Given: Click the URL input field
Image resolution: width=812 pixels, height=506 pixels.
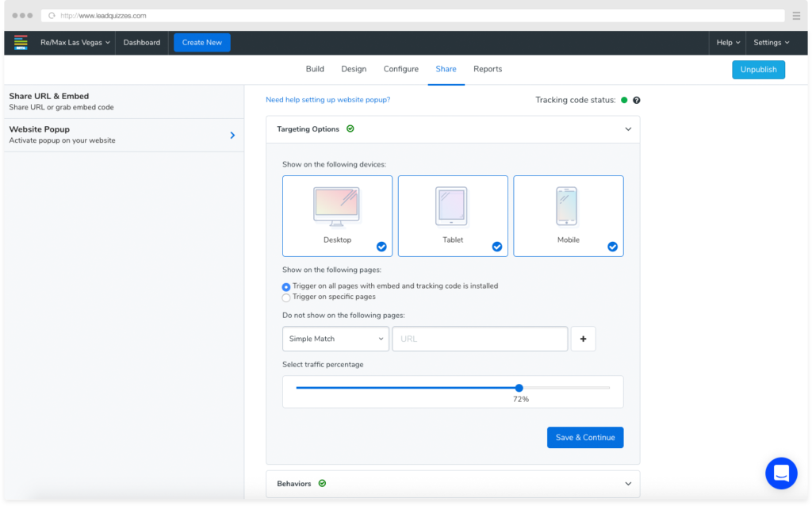Looking at the screenshot, I should point(479,339).
